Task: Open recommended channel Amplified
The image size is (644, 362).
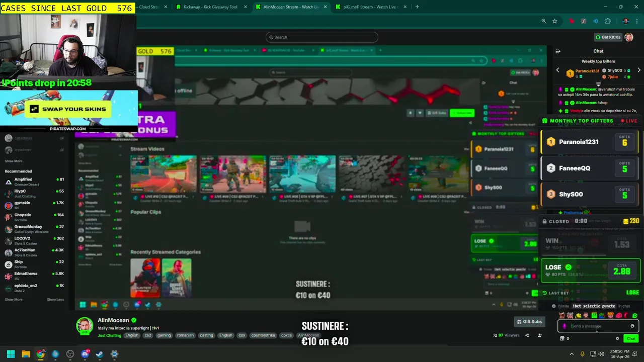Action: [35, 182]
